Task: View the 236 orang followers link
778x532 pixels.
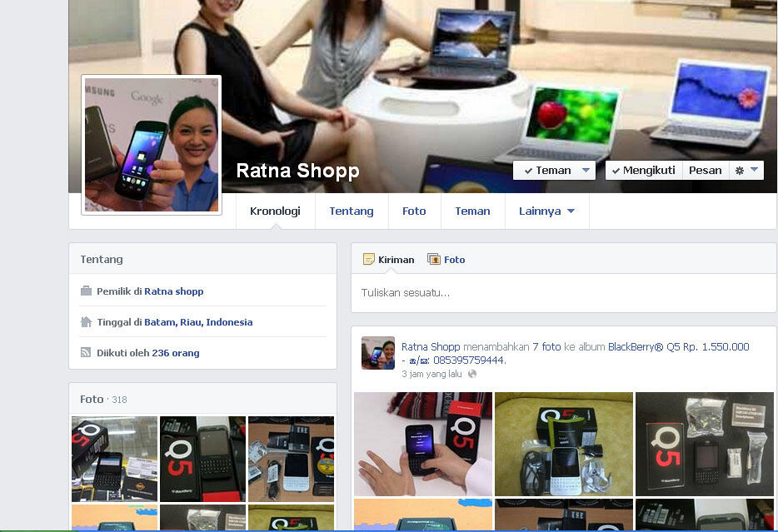Action: [176, 353]
